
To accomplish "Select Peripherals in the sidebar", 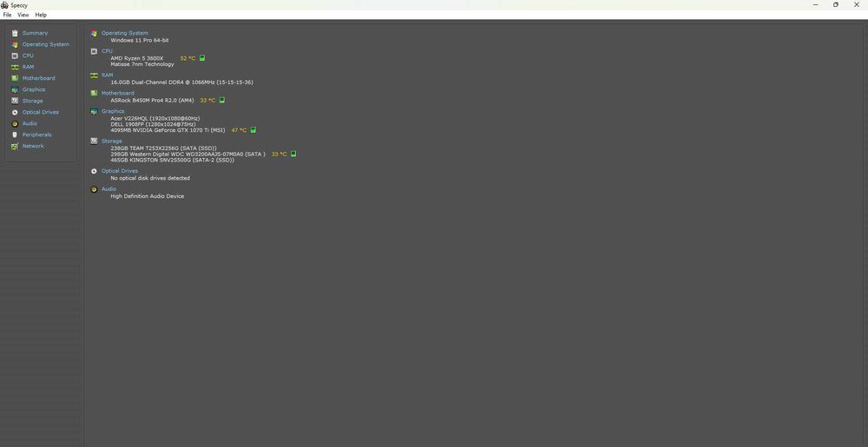I will (x=36, y=135).
